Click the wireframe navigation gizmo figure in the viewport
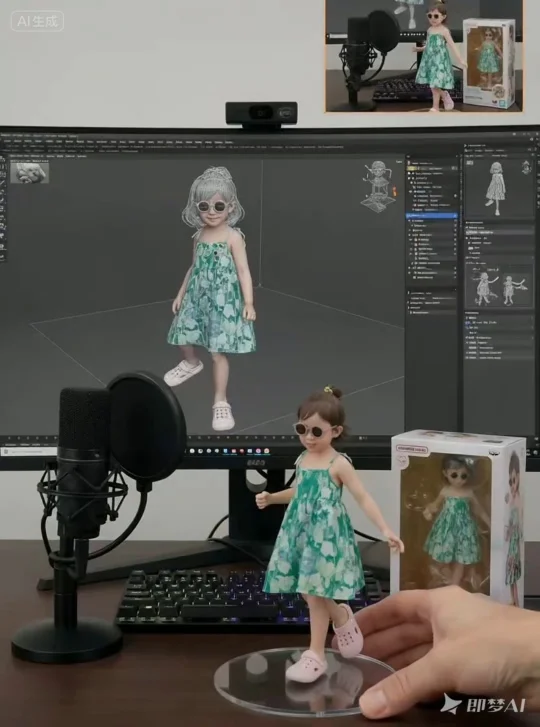Screen dimensions: 540x727 379,186
